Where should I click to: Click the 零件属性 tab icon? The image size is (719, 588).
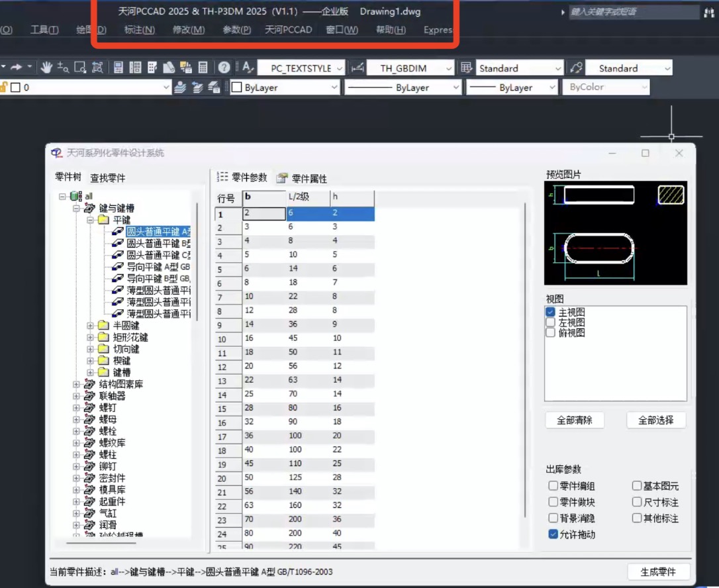click(282, 178)
